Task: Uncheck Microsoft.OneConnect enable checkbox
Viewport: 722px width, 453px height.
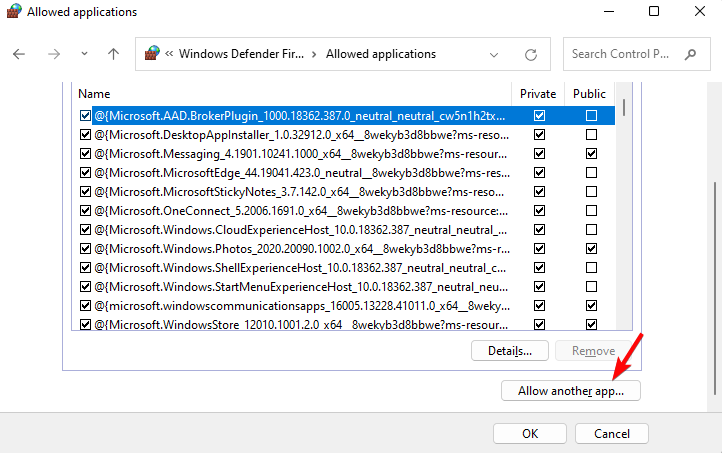Action: [x=85, y=210]
